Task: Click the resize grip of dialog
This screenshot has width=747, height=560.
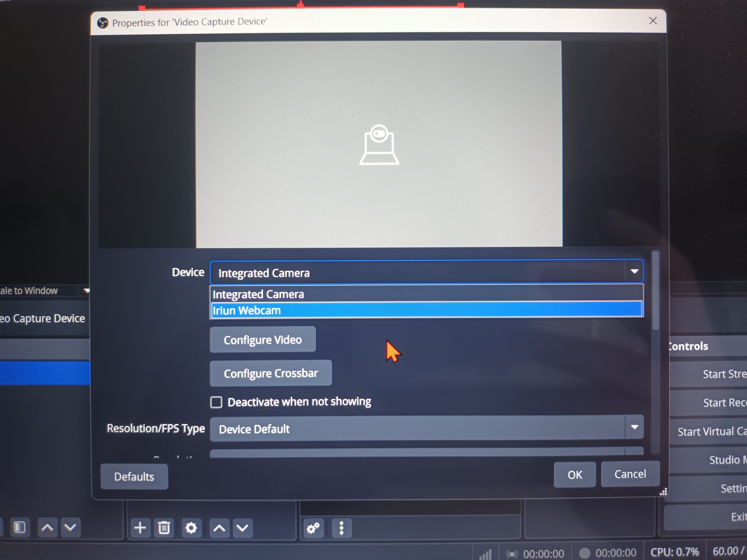Action: tap(663, 492)
